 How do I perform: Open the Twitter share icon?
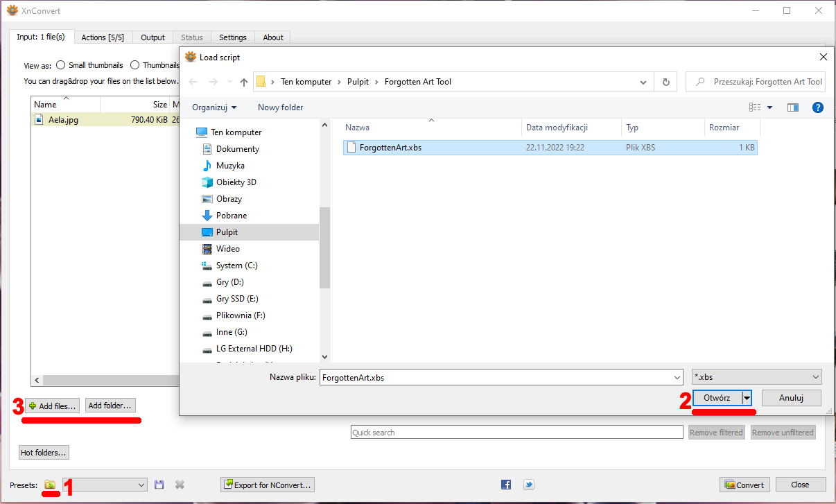click(528, 485)
